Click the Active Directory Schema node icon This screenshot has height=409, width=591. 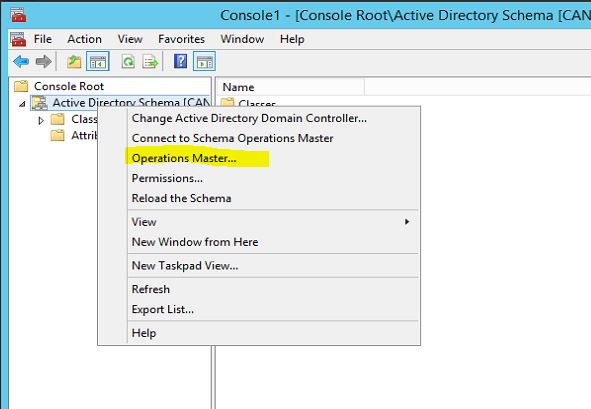(x=39, y=103)
